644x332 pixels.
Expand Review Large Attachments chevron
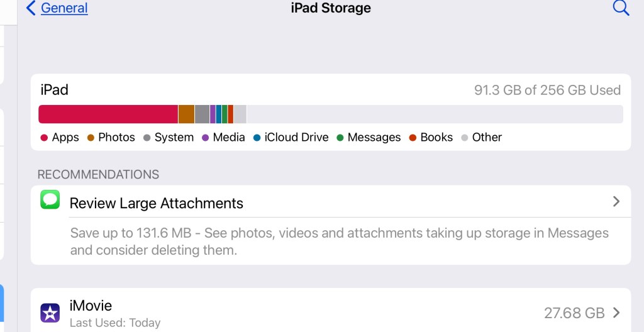point(616,202)
